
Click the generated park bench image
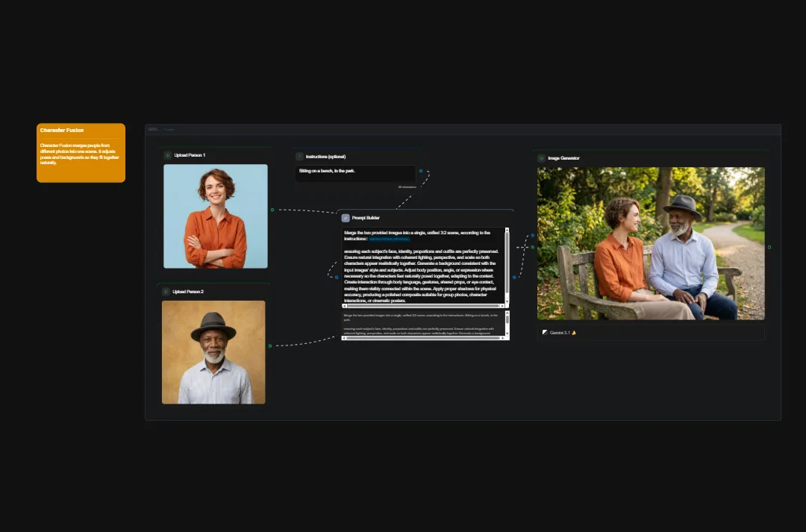pos(650,244)
